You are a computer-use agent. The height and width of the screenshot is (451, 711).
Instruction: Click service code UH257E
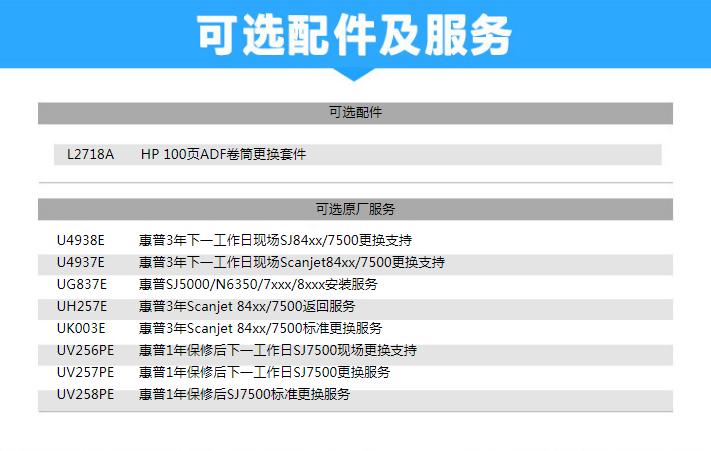(82, 306)
